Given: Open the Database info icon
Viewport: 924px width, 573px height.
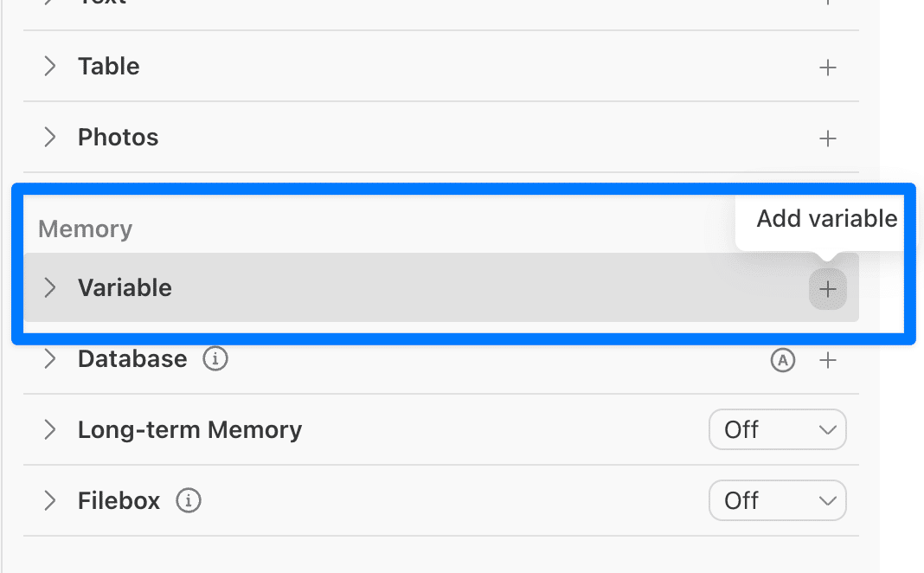Looking at the screenshot, I should coord(215,359).
